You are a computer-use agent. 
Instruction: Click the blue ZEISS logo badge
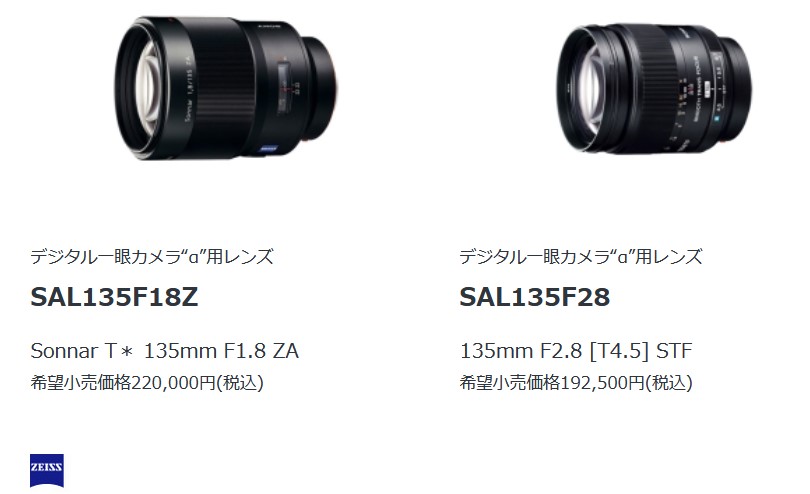click(x=46, y=470)
